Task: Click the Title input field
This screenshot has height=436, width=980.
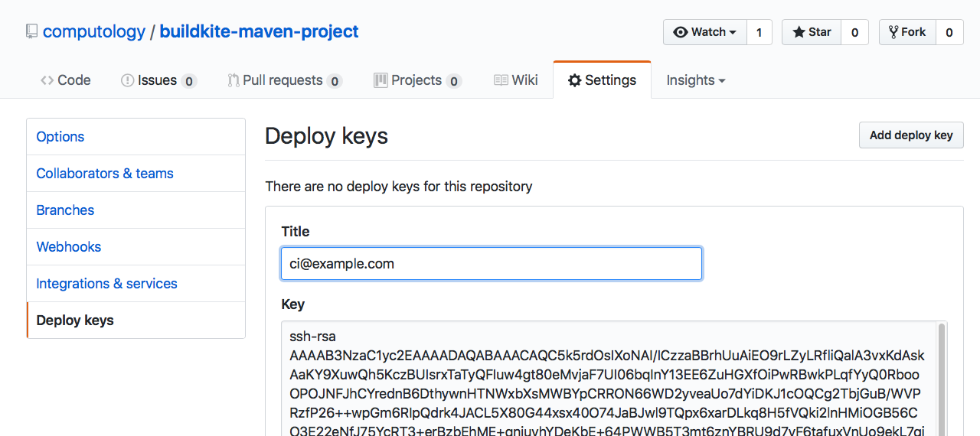Action: (x=491, y=264)
